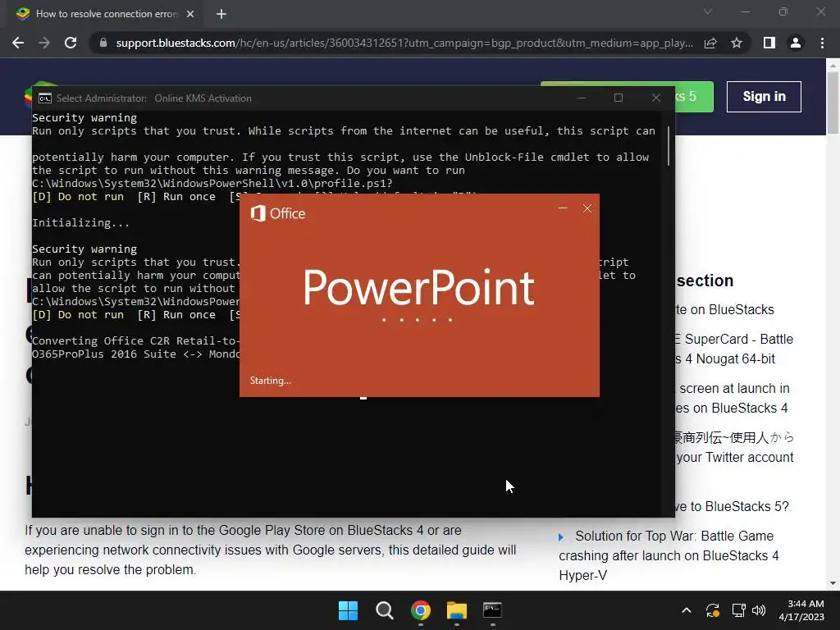Close the Online KMS Activation window

[x=655, y=98]
